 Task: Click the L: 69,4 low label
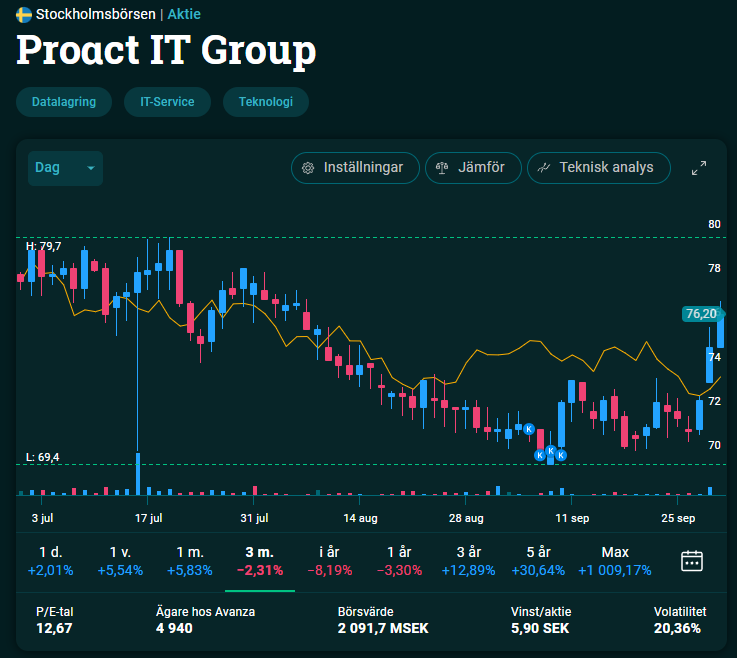pos(42,457)
